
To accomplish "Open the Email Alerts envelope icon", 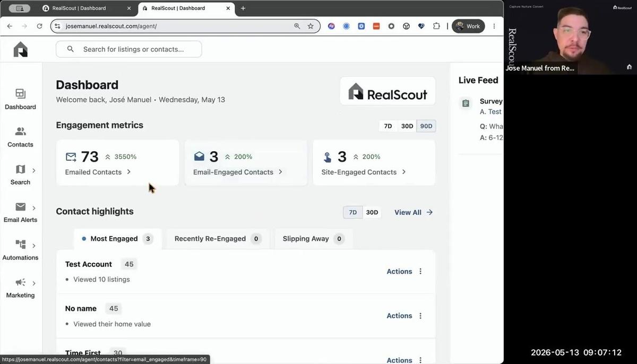I will (20, 207).
